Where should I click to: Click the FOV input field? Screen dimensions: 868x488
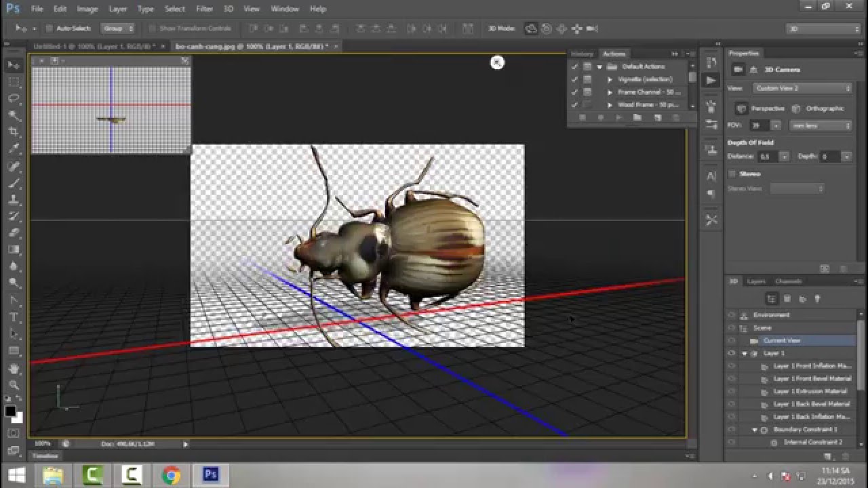pyautogui.click(x=759, y=125)
